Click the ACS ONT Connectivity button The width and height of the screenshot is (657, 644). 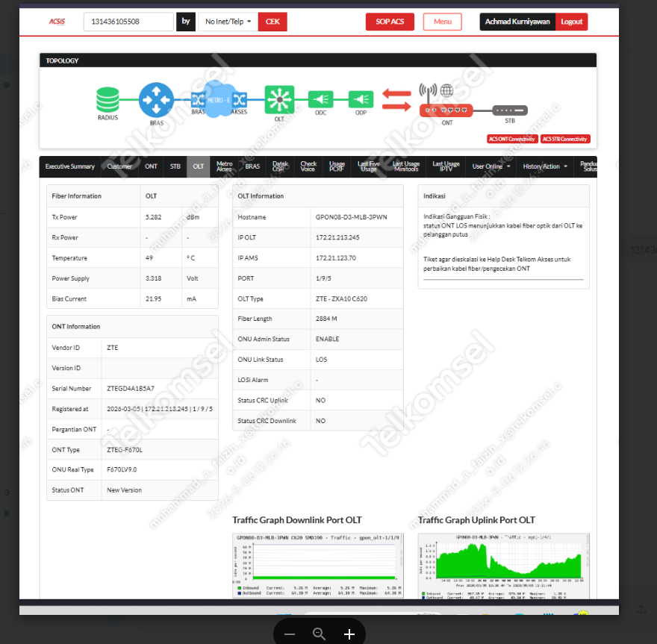tap(512, 139)
